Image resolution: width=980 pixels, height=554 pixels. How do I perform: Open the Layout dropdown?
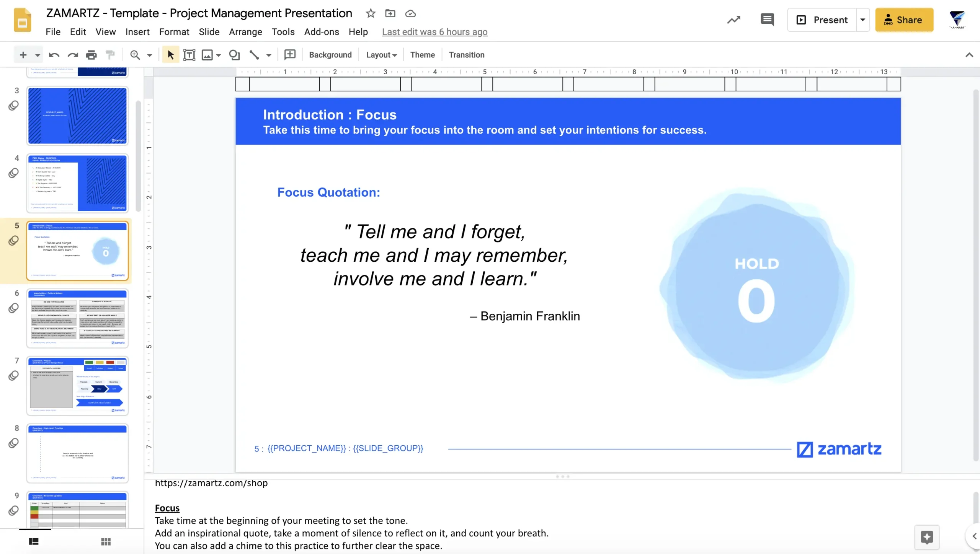(381, 55)
